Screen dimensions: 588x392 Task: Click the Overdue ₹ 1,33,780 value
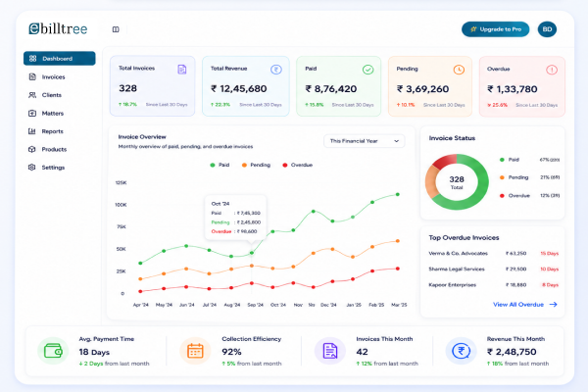(513, 89)
